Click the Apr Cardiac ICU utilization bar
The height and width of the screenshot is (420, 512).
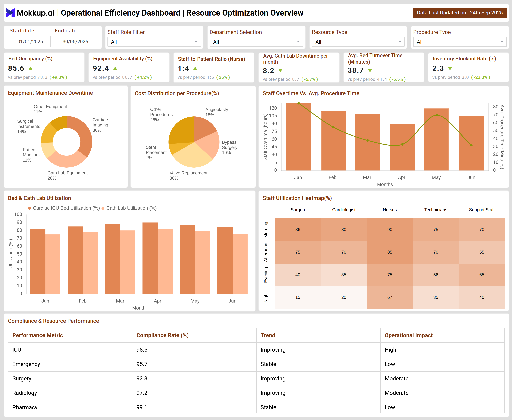pos(150,258)
